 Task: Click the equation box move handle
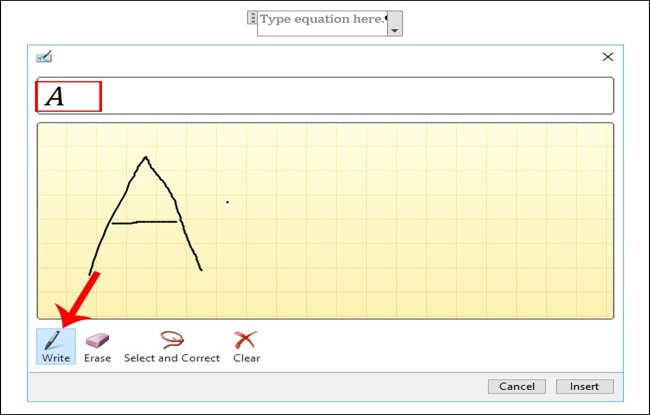pyautogui.click(x=251, y=19)
